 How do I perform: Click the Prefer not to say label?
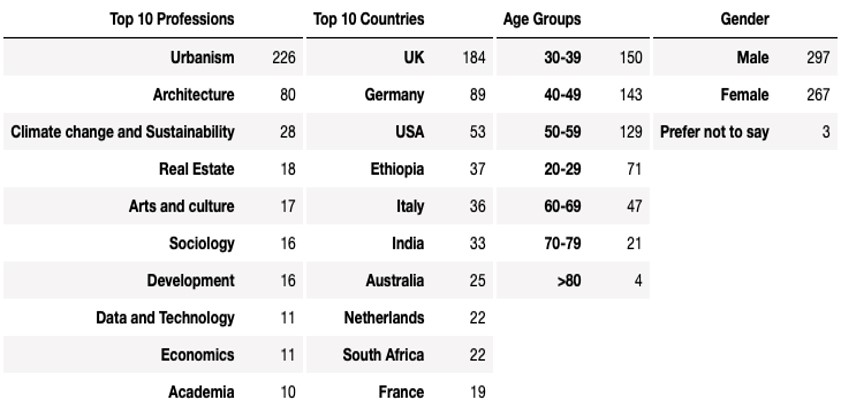tap(714, 132)
